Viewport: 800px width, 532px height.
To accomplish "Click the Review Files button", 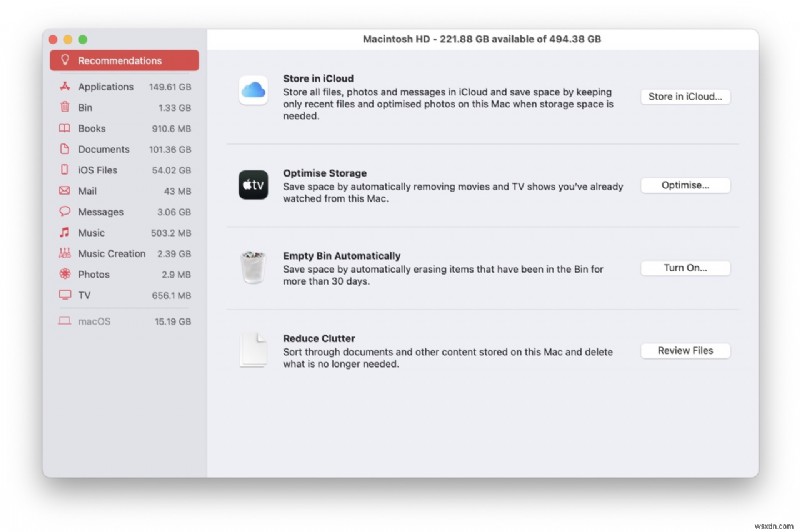I will [x=685, y=350].
